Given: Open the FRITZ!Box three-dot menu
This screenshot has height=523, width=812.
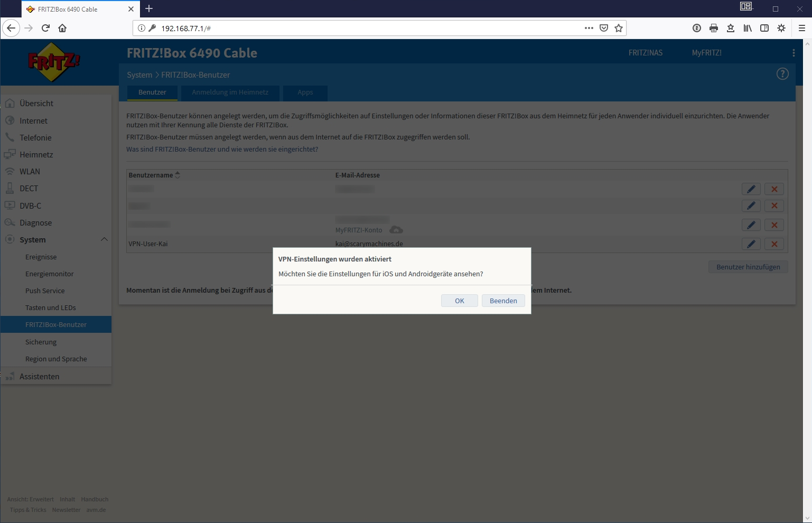Looking at the screenshot, I should [x=794, y=53].
